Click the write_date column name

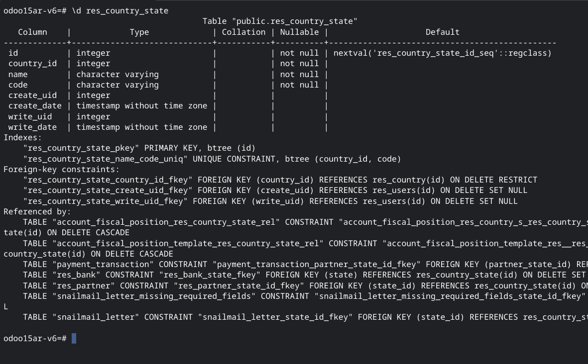(33, 127)
